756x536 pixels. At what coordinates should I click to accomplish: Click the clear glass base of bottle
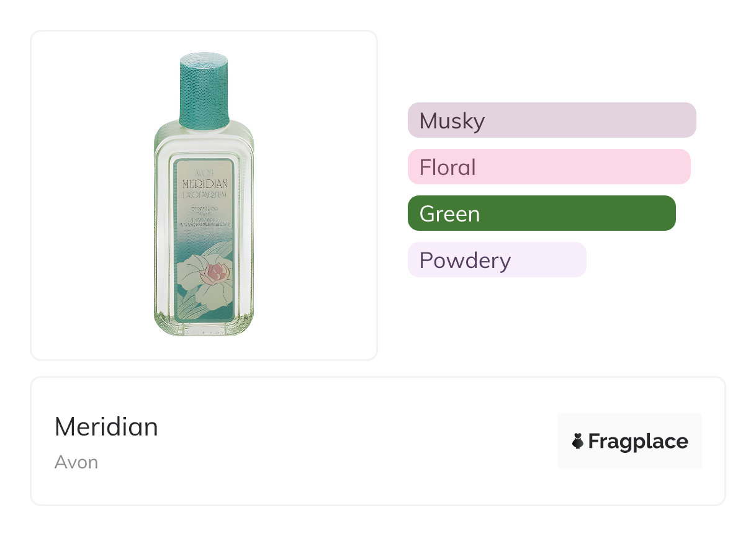click(204, 329)
